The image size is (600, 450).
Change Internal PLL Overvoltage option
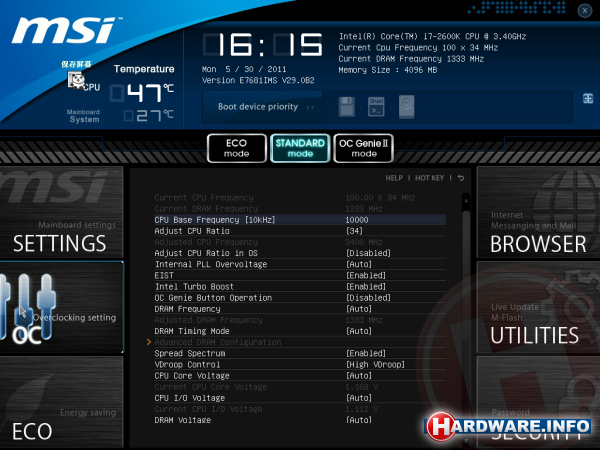pos(359,264)
